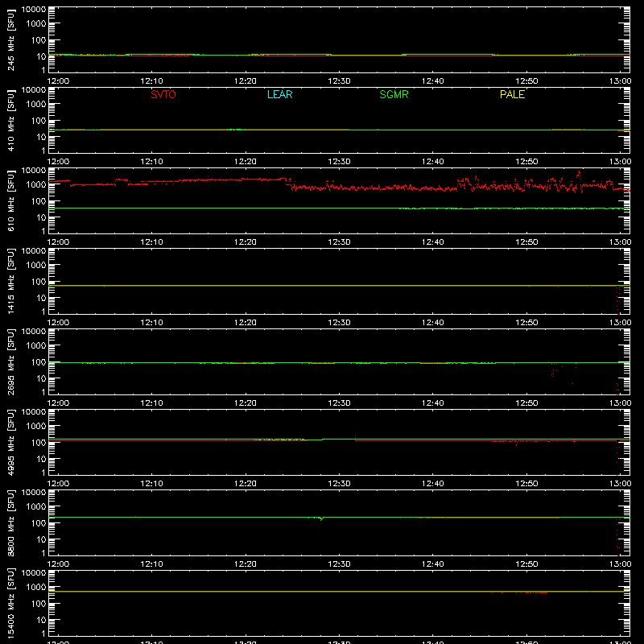Click 12:00 tick under the 245 MHz panel
Viewport: 644px width, 644px height.
coord(58,81)
